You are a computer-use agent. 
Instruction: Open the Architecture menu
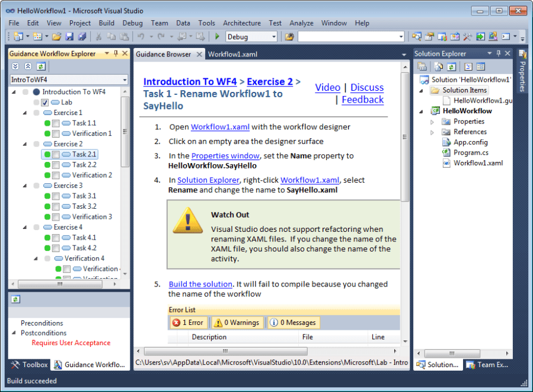[x=241, y=23]
